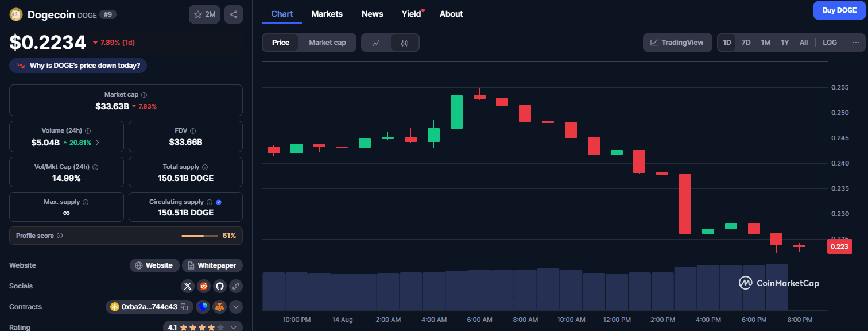This screenshot has width=868, height=331.
Task: Click the blue verified badge by Circulating supply
Action: tap(219, 202)
